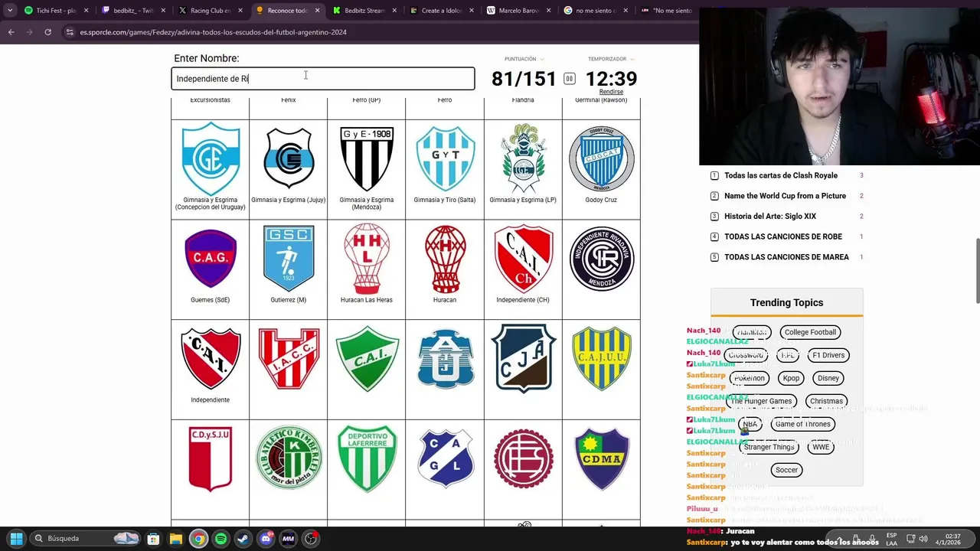Open the Windows Start menu
The image size is (980, 551).
[x=16, y=539]
